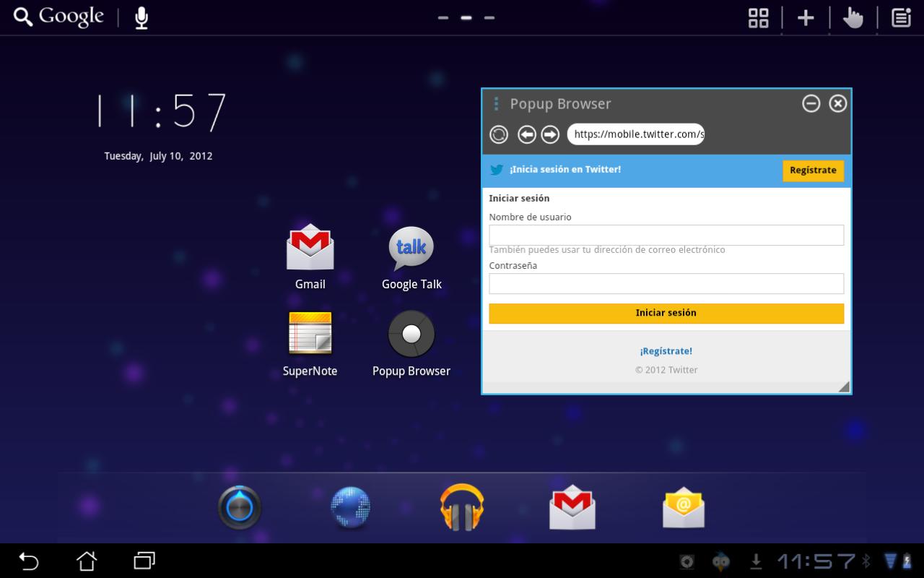Open the Popup Browser three-dot menu
Viewport: 924px width, 578px height.
(496, 104)
